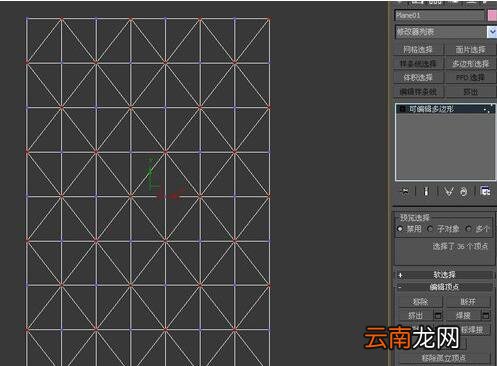This screenshot has width=497, height=366.
Task: Click the 挤出 modifier set button
Action: [x=470, y=92]
